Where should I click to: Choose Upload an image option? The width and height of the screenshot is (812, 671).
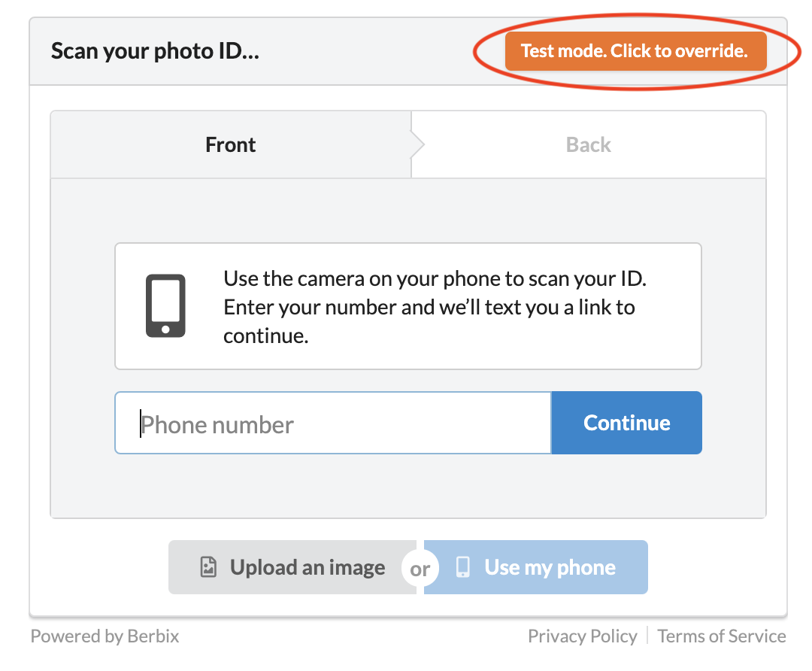click(292, 567)
